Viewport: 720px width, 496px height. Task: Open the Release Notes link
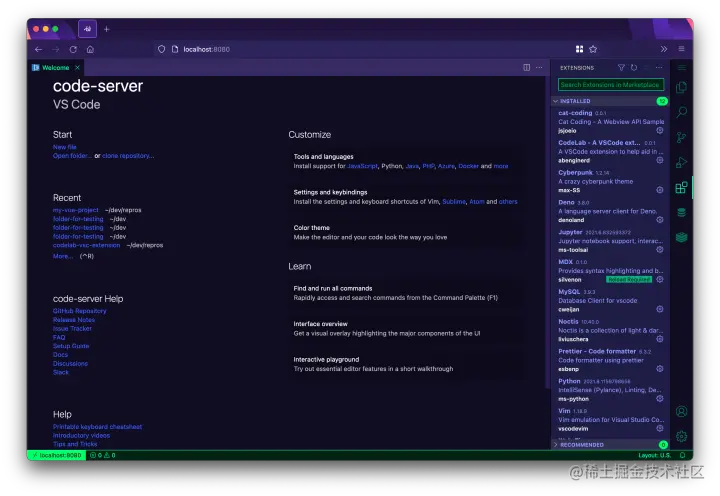(74, 320)
